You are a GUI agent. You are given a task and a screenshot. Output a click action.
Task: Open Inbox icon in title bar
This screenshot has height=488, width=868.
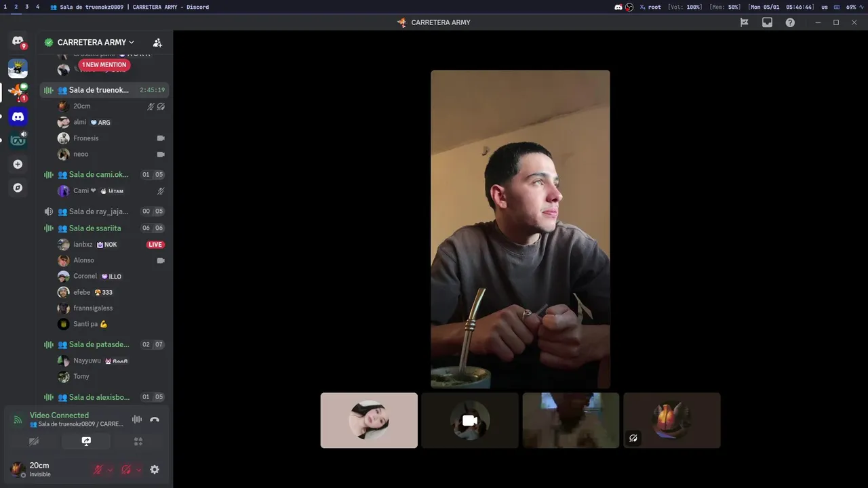pyautogui.click(x=767, y=22)
